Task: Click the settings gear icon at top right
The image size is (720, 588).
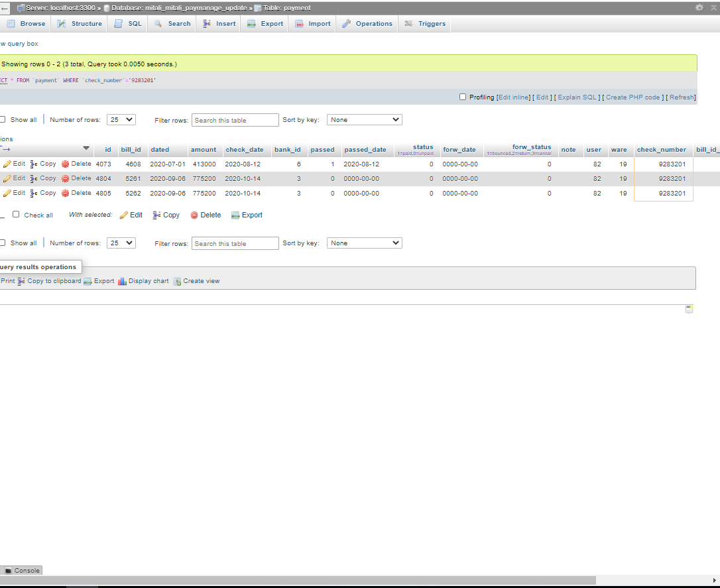Action: click(x=699, y=7)
